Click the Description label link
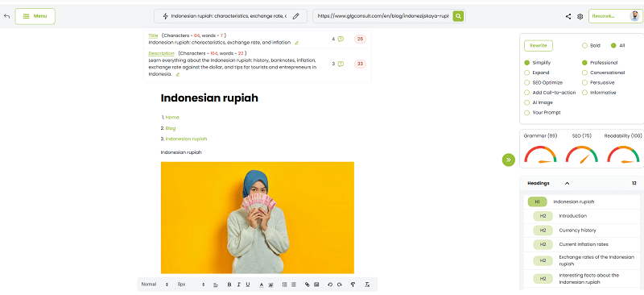This screenshot has height=295, width=644. coord(161,53)
